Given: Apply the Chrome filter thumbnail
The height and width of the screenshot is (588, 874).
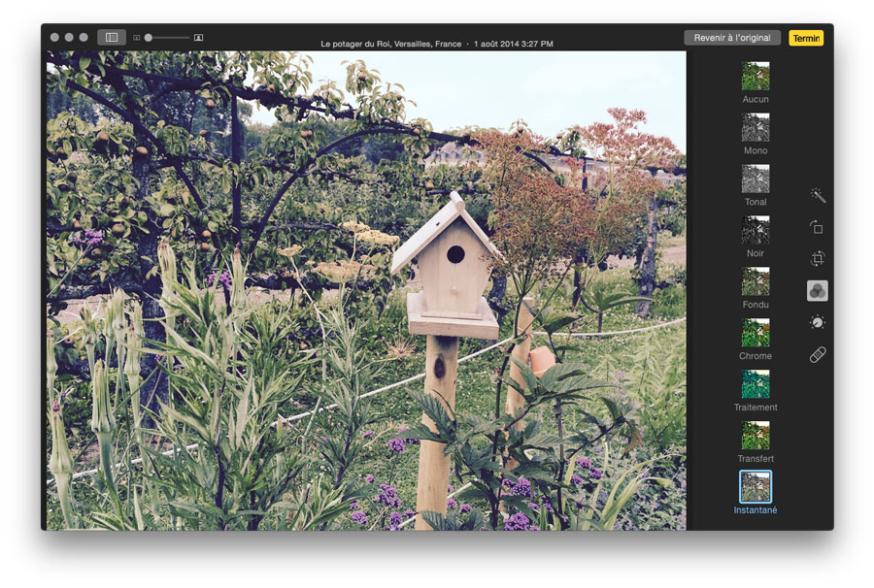Looking at the screenshot, I should (x=756, y=333).
